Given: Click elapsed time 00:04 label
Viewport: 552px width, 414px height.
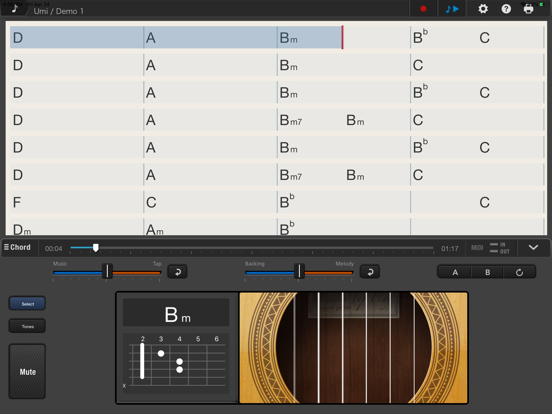Looking at the screenshot, I should pyautogui.click(x=54, y=249).
